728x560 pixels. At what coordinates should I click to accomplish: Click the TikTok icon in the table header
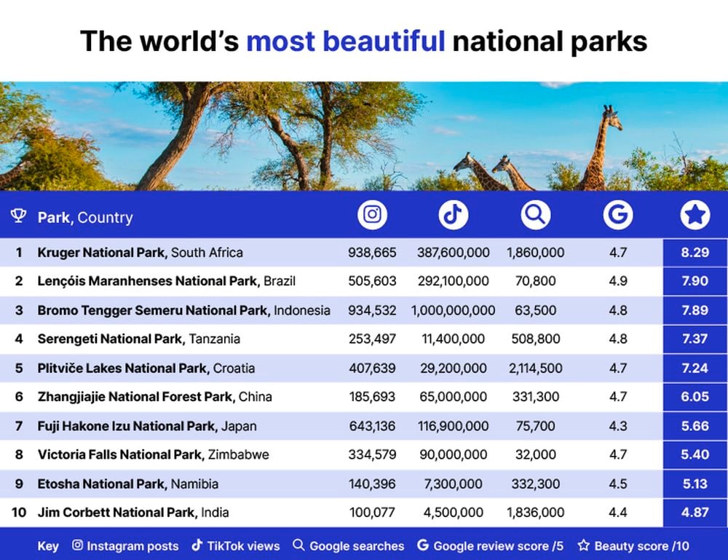[x=453, y=215]
